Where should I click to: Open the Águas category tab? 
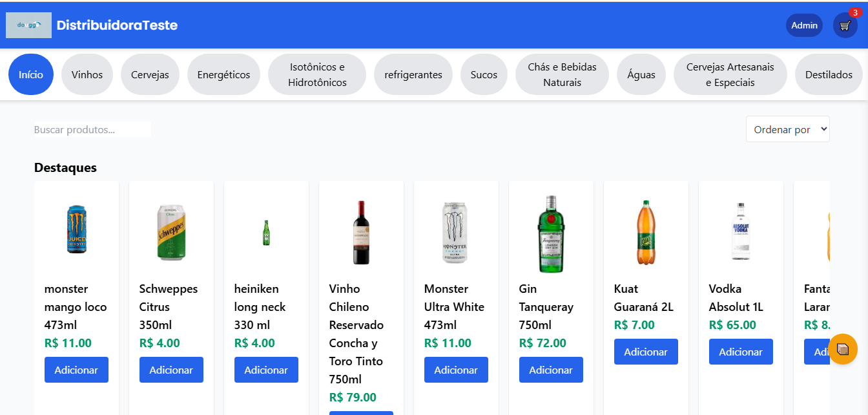coord(641,74)
